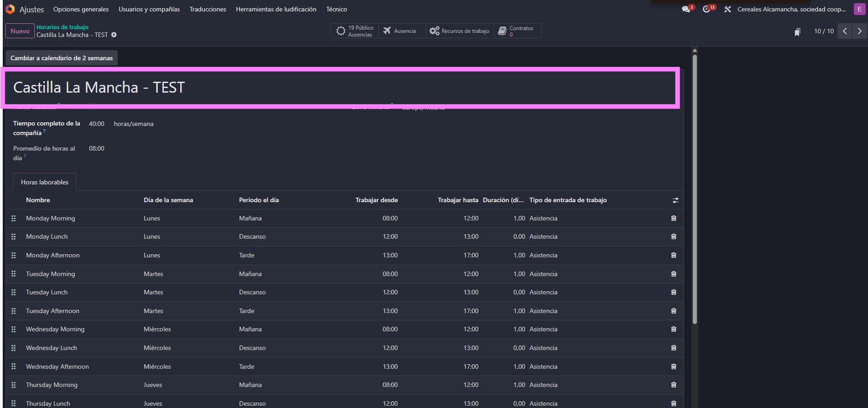Open the conversations messages icon

tap(686, 9)
